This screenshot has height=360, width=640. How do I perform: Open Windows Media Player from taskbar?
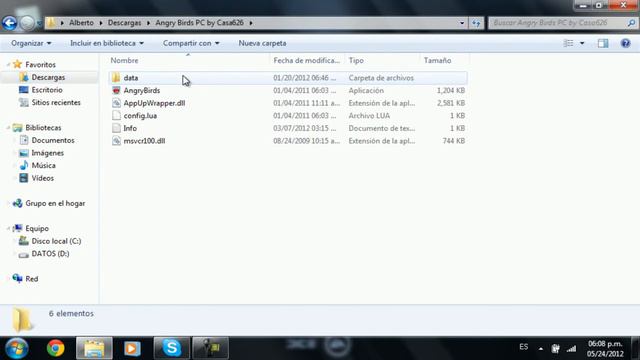tap(132, 348)
